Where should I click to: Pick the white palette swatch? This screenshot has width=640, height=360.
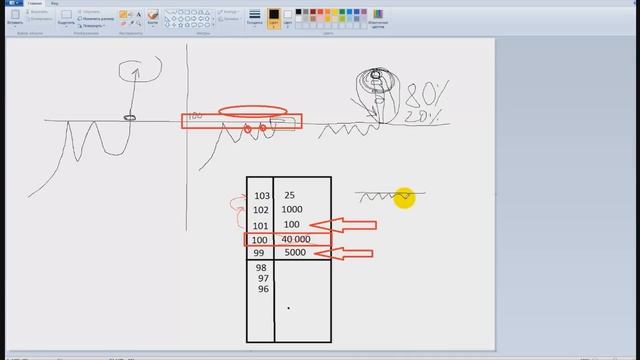tap(298, 18)
